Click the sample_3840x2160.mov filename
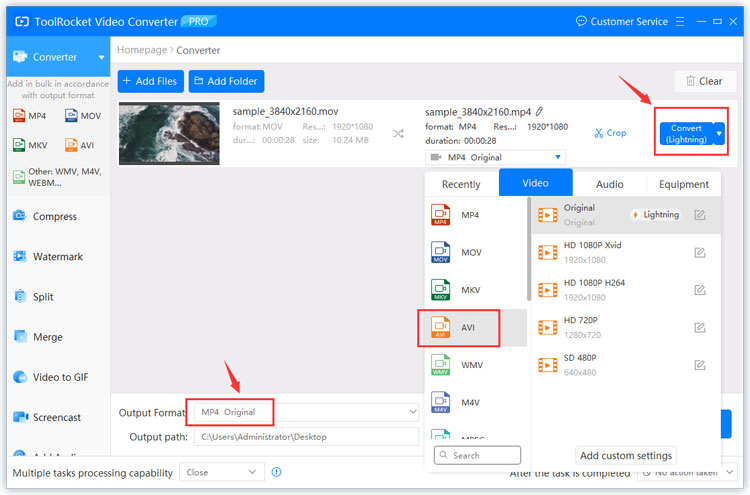 [285, 111]
